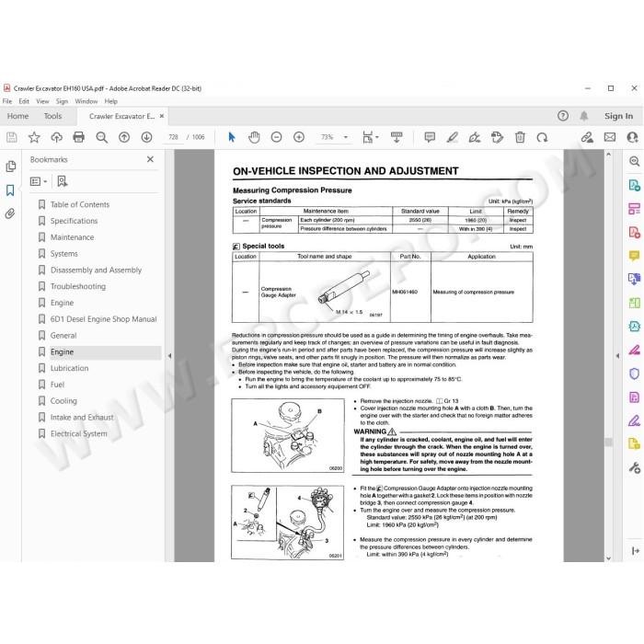Open the Protect shield tool

click(634, 374)
